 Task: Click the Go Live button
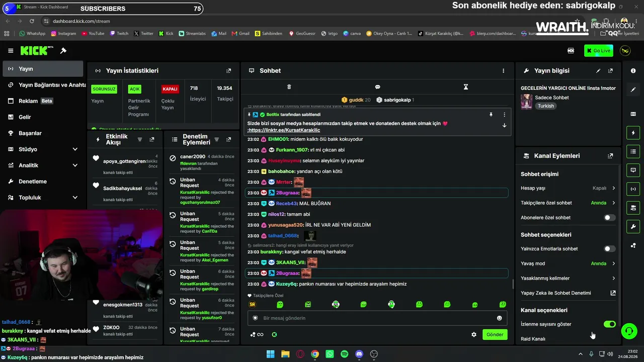click(599, 51)
